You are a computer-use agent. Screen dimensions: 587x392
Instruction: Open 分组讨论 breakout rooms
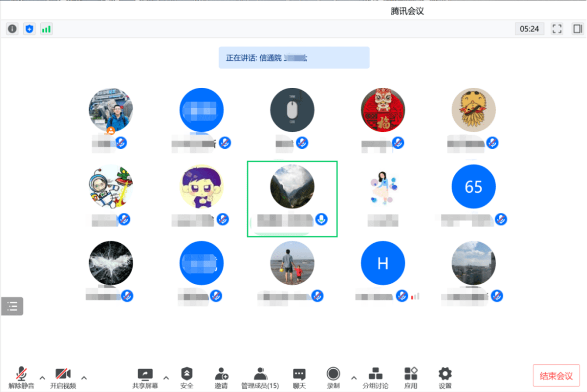click(375, 377)
